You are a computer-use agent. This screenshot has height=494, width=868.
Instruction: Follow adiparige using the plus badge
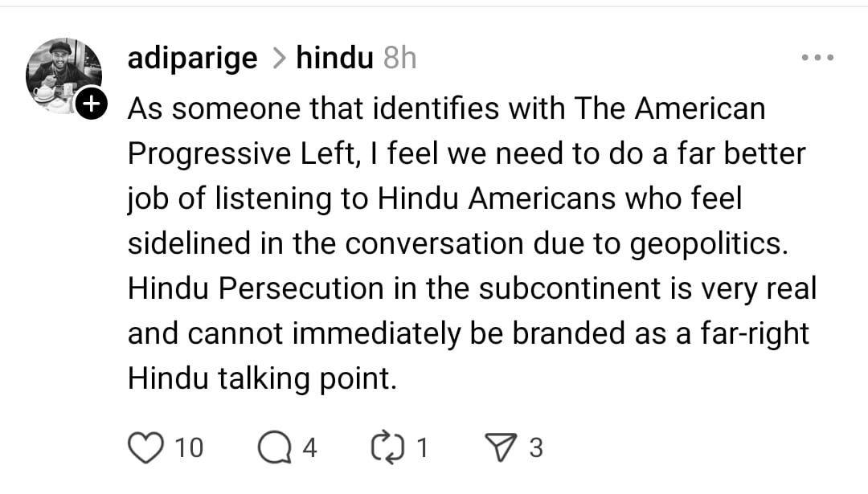[92, 103]
